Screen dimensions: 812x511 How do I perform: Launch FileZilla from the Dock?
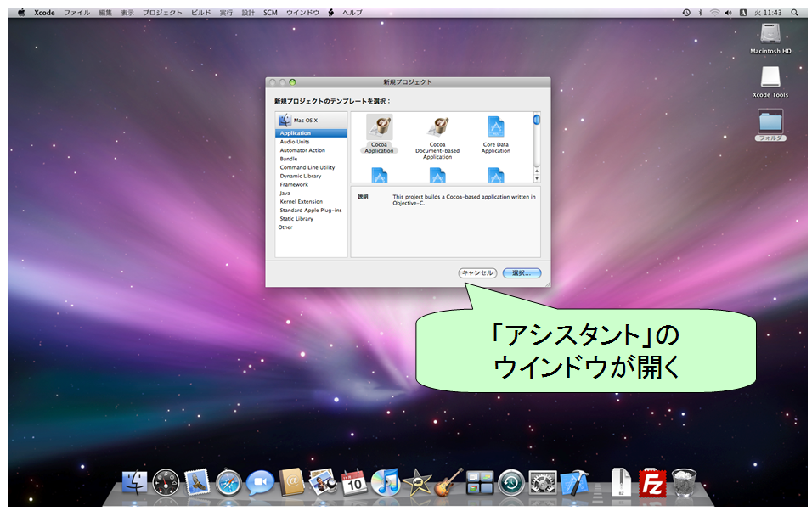click(652, 483)
